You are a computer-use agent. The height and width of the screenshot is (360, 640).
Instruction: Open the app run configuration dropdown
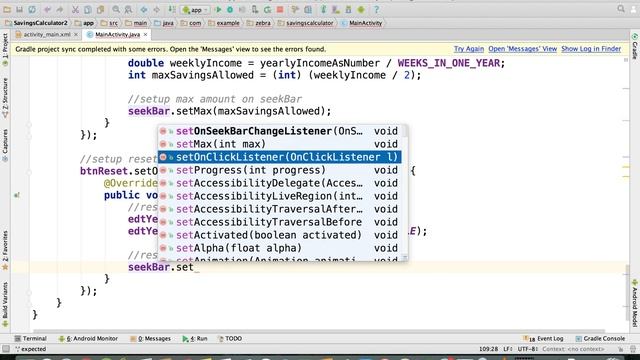click(x=196, y=9)
